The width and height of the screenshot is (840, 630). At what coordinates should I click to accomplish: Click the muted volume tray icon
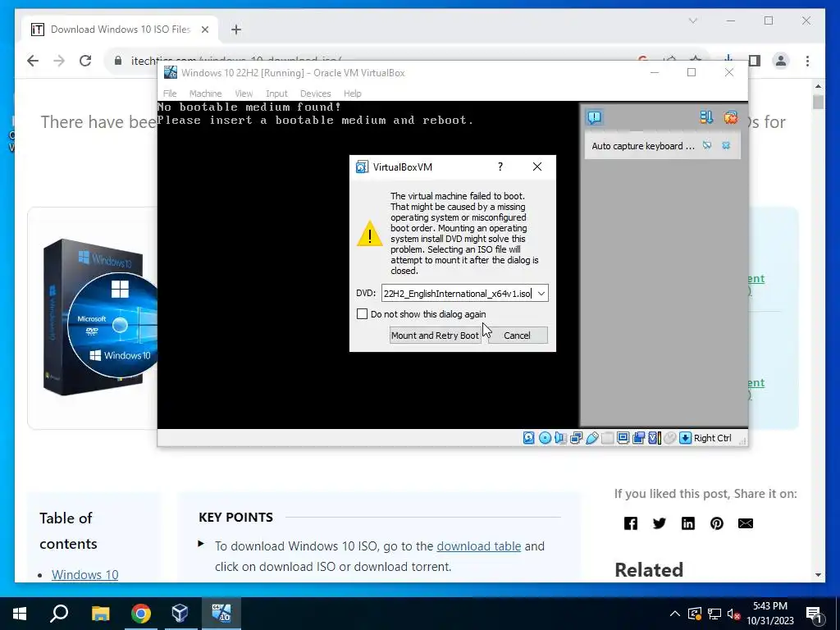point(733,614)
